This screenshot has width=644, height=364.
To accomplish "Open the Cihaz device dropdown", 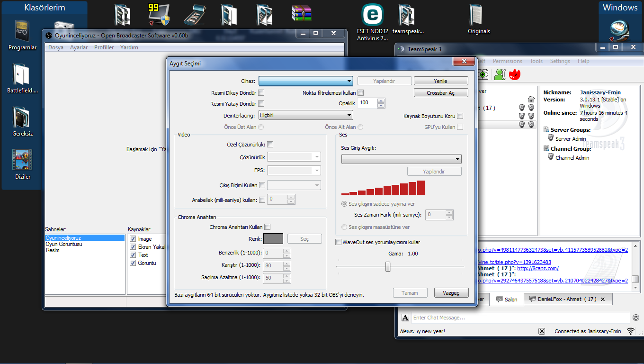I will tap(306, 81).
